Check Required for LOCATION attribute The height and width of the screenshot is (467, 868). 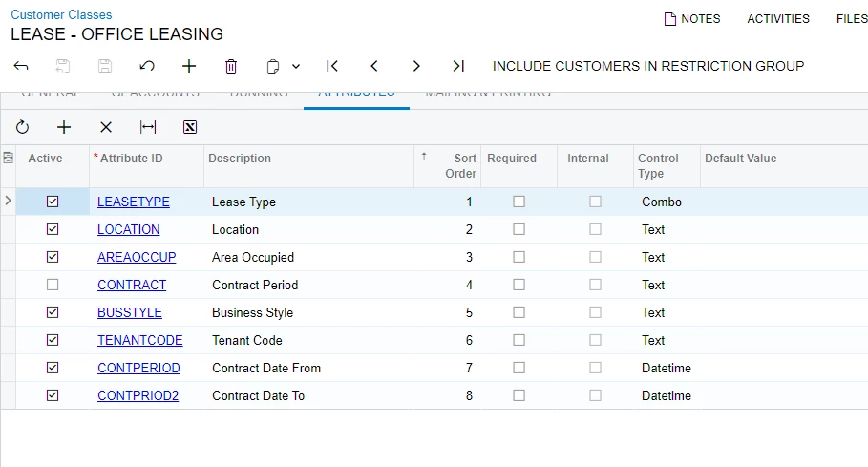[519, 229]
